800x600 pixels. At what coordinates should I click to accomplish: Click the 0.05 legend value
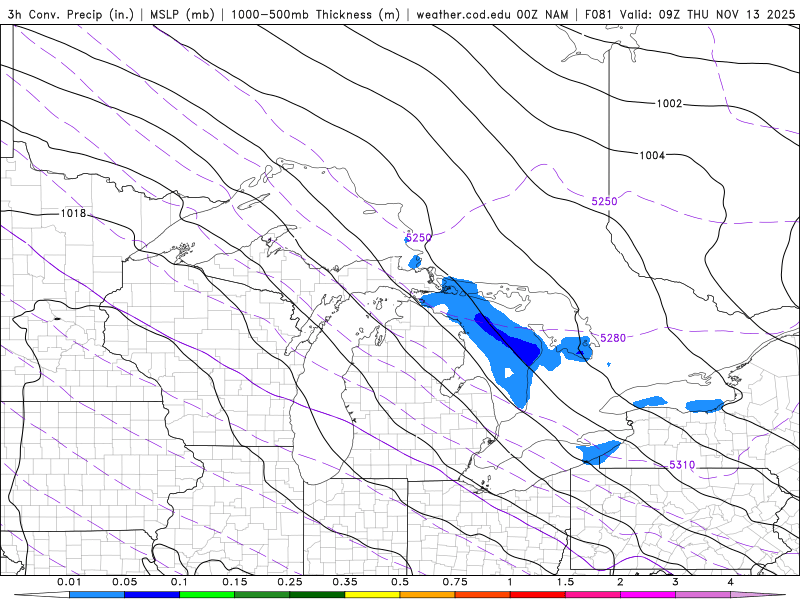[124, 582]
